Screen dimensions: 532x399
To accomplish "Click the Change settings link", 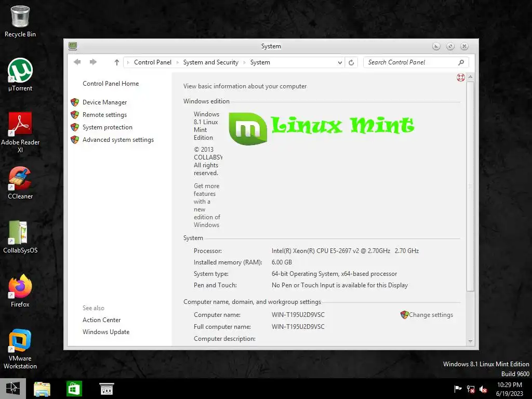I will 431,314.
